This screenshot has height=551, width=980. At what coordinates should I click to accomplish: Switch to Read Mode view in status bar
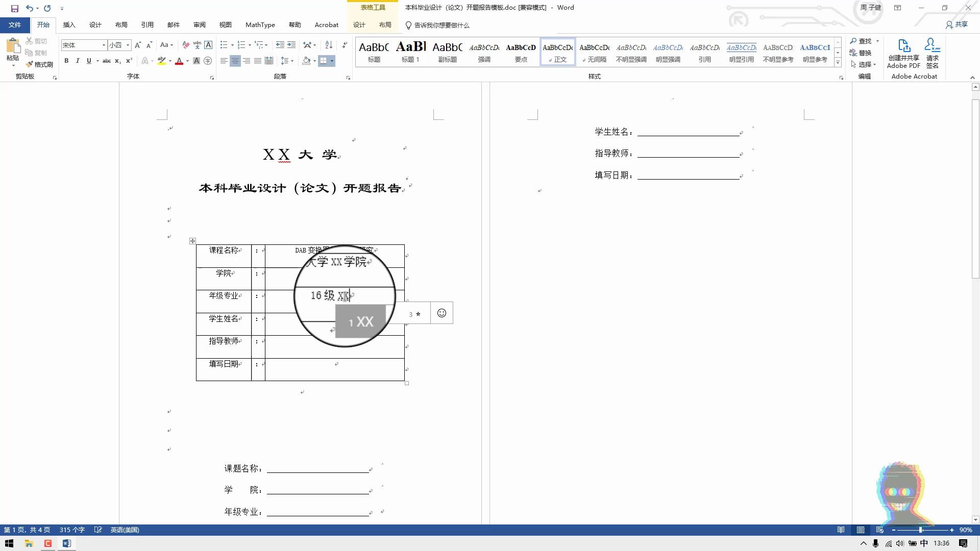[841, 530]
